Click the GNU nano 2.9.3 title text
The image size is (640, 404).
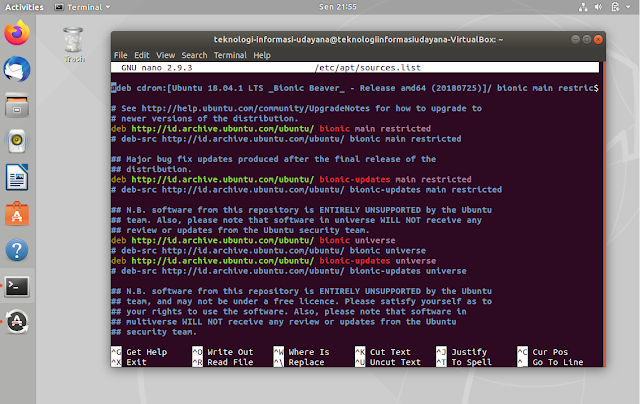click(x=156, y=68)
